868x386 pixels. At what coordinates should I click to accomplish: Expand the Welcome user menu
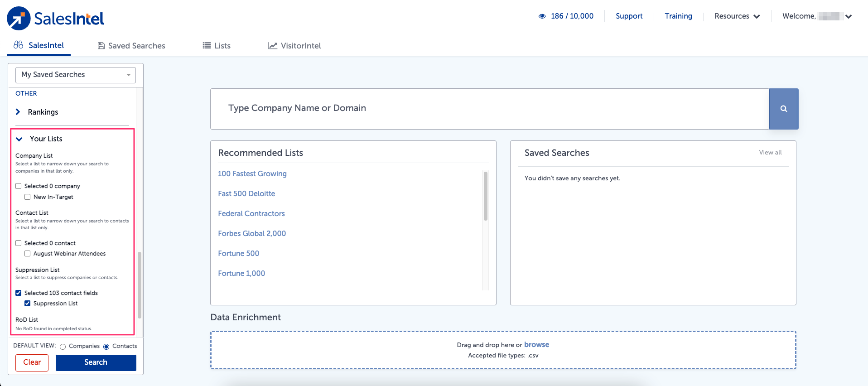click(817, 16)
